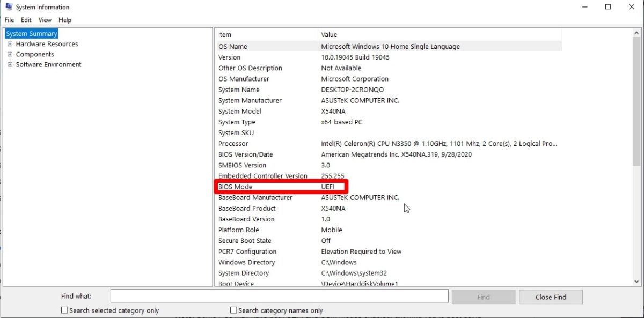Image resolution: width=644 pixels, height=318 pixels.
Task: Click the Value column header
Action: click(x=376, y=34)
